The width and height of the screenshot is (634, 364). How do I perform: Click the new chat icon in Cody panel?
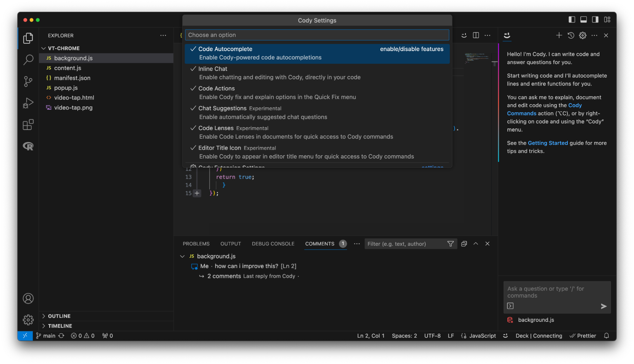559,35
